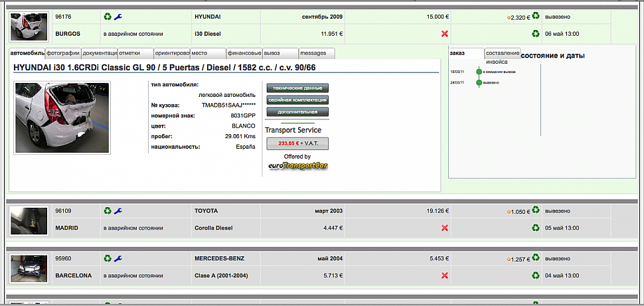Click the MADRID location cell
This screenshot has width=644, height=306.
[x=76, y=228]
